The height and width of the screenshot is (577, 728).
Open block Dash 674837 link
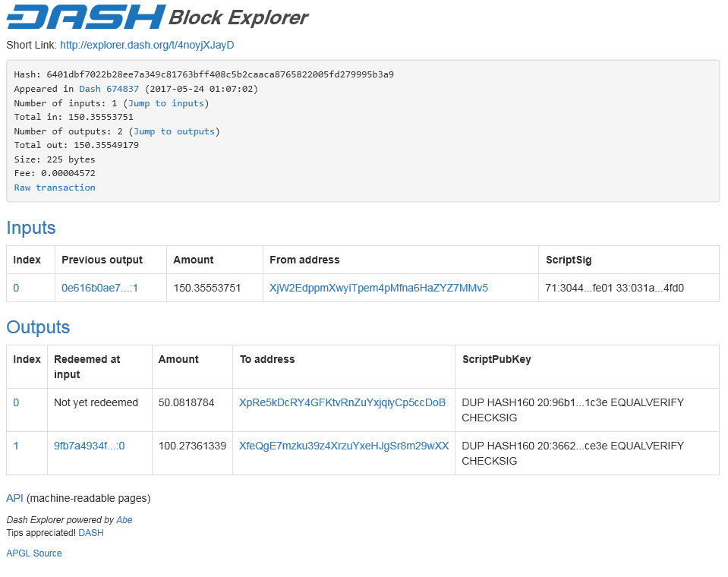109,89
